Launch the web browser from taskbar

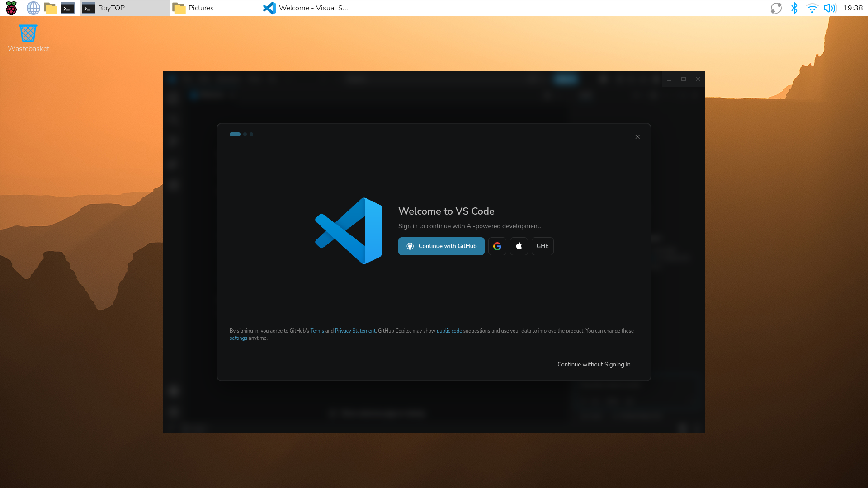pyautogui.click(x=33, y=8)
